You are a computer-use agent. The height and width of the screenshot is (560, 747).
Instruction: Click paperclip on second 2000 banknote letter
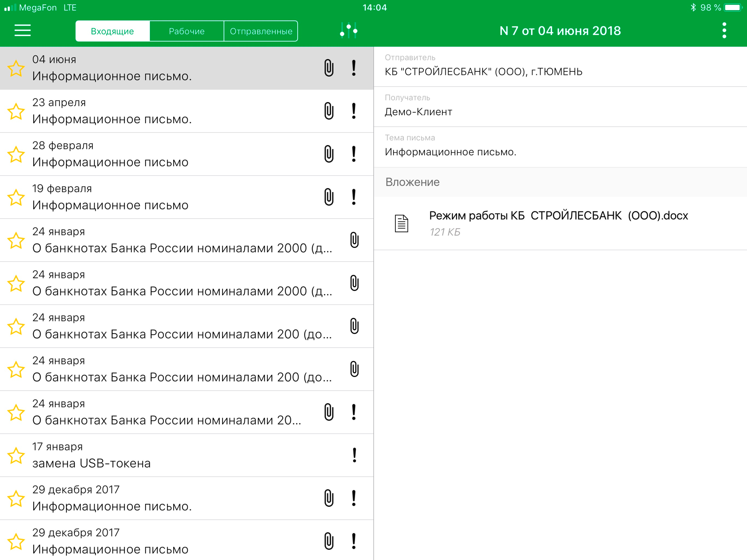tap(354, 283)
